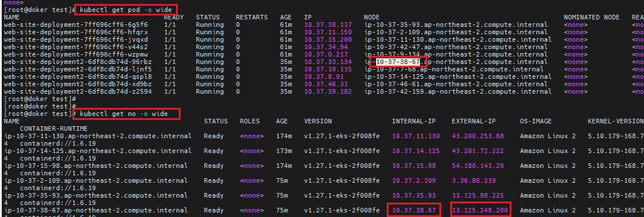
Task: Select pod name web-site-deployment2-6df8cdb74d-ljnf5
Action: (78, 69)
